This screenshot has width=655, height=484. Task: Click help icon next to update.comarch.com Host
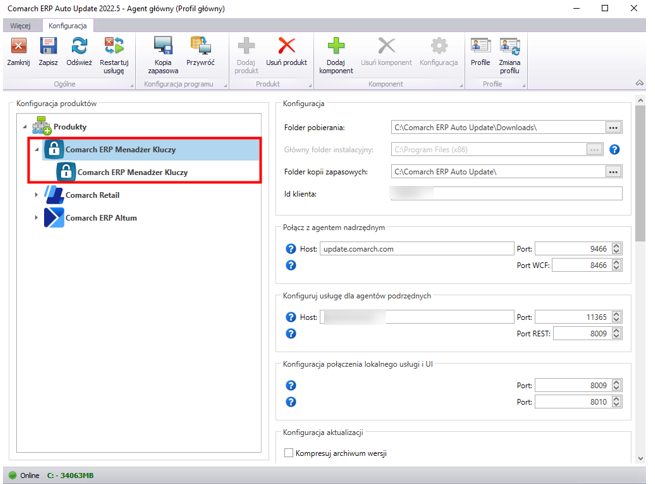point(291,249)
